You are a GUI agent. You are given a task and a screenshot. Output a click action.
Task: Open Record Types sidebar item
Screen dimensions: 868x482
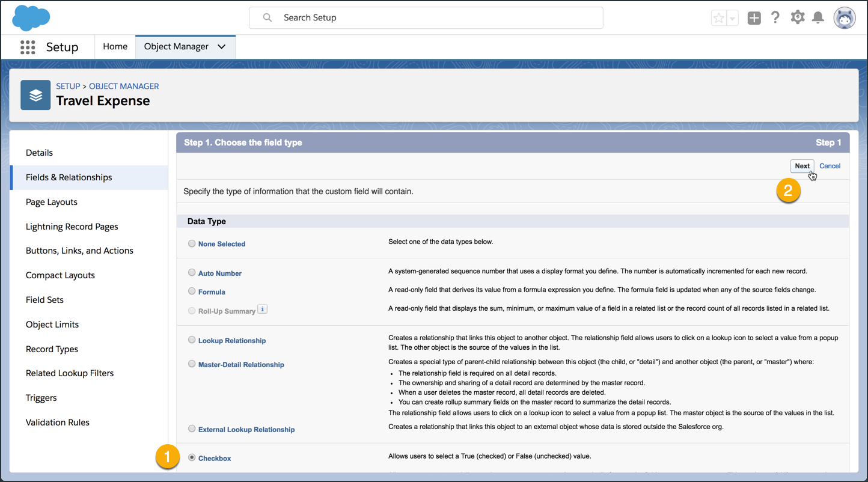(x=89, y=349)
